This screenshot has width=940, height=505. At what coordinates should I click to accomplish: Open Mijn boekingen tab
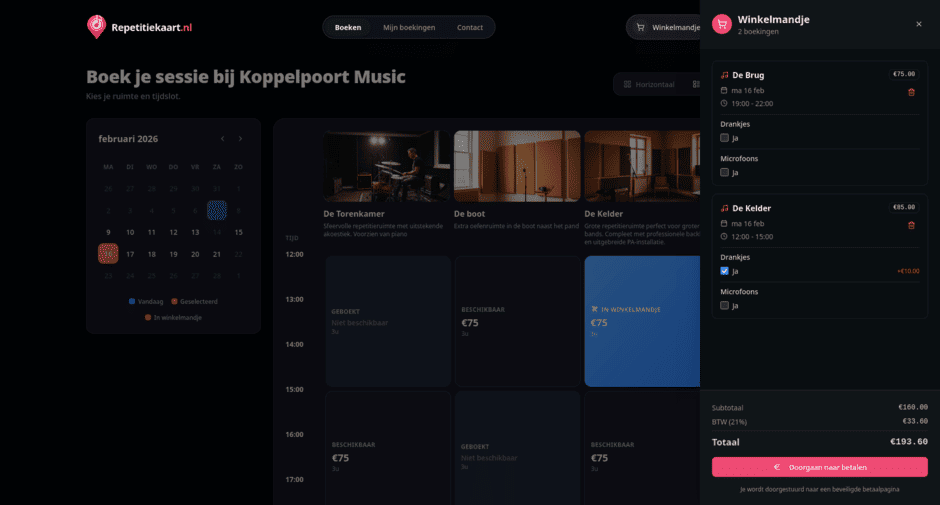pos(409,28)
